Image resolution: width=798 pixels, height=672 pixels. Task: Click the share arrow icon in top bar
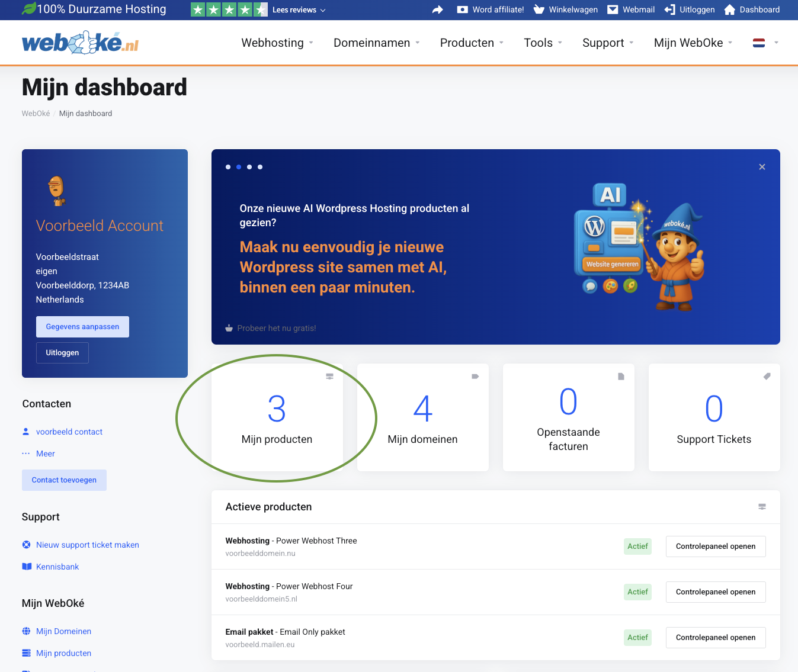(438, 9)
